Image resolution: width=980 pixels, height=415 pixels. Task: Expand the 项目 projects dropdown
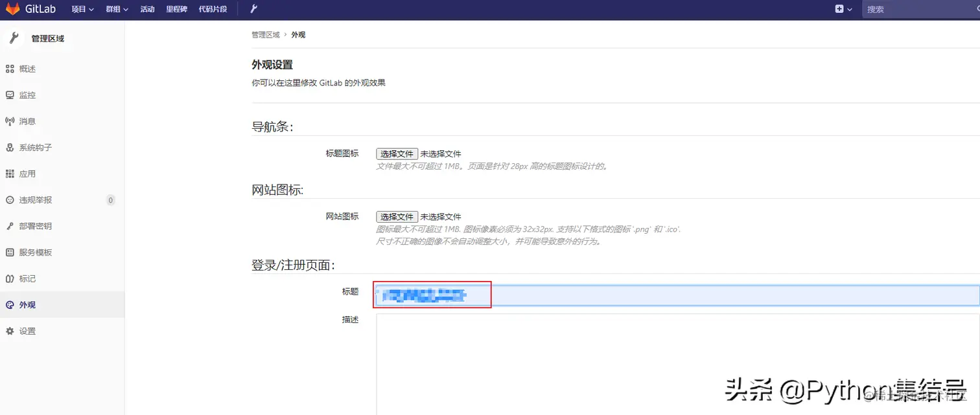(x=82, y=9)
